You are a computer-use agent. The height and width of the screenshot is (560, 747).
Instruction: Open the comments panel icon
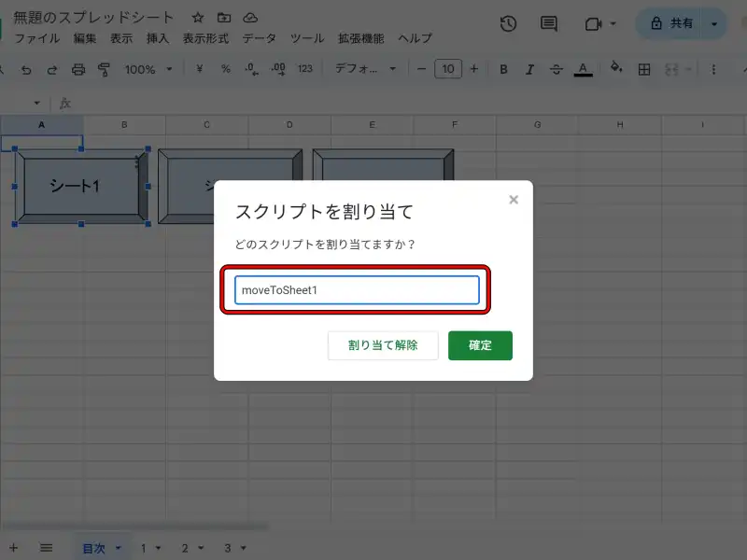point(549,23)
